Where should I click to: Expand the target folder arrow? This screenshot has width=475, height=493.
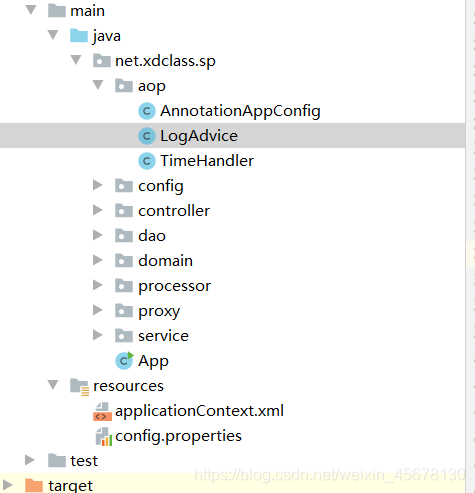pyautogui.click(x=7, y=485)
